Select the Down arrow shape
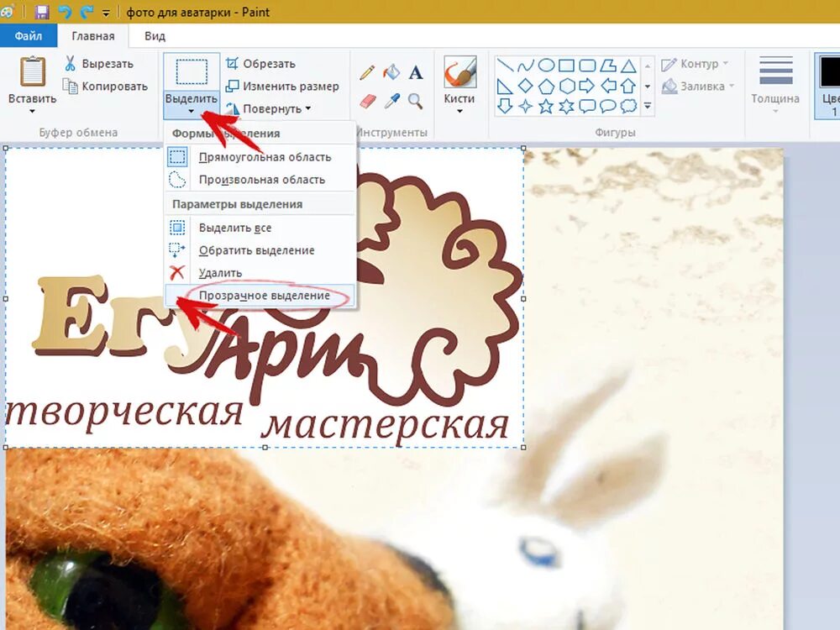The height and width of the screenshot is (630, 840). pyautogui.click(x=505, y=106)
